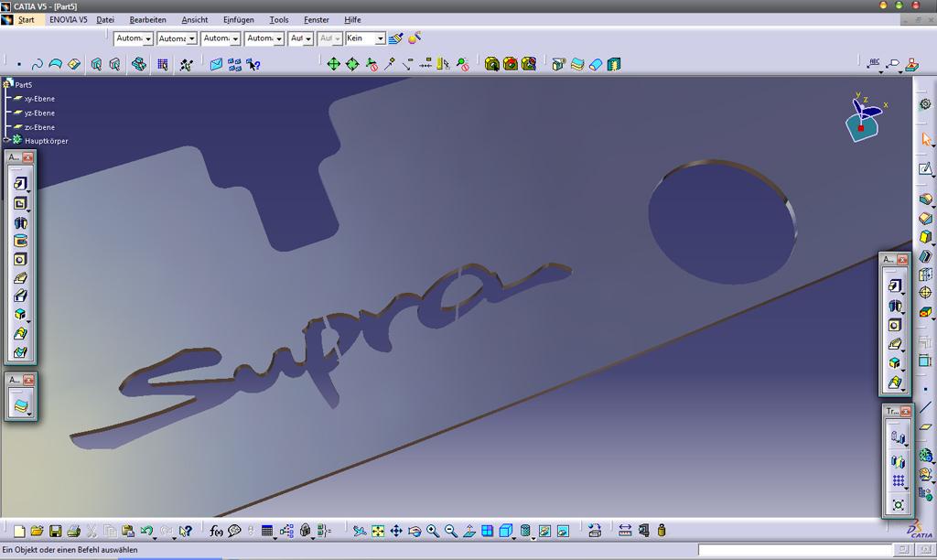Viewport: 937px width, 560px height.
Task: Create a new document with the New icon
Action: (19, 531)
